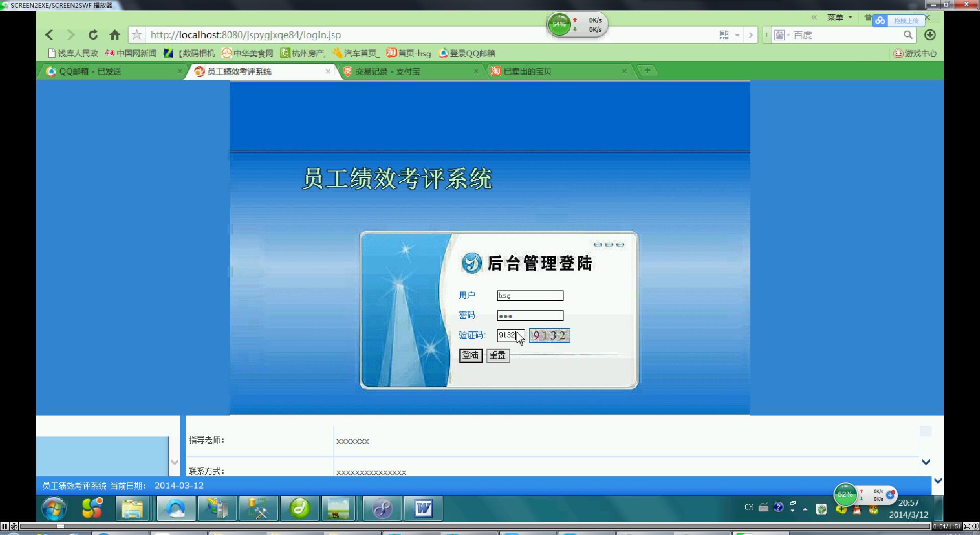980x535 pixels.
Task: Open the landscape picture taskbar icon
Action: pos(338,508)
